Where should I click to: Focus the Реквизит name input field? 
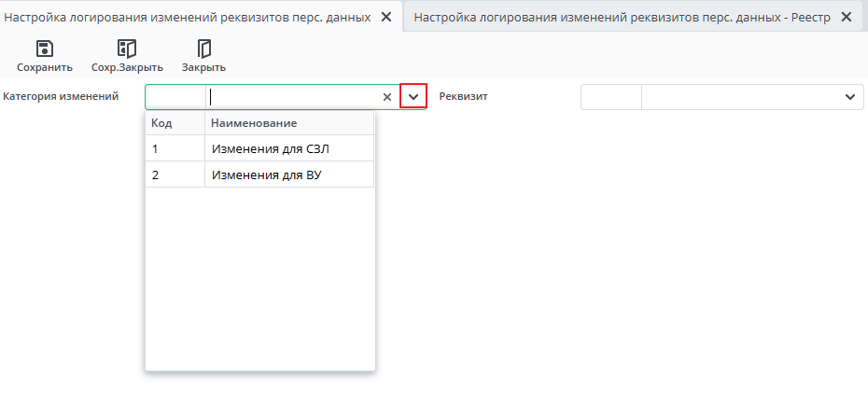(741, 97)
